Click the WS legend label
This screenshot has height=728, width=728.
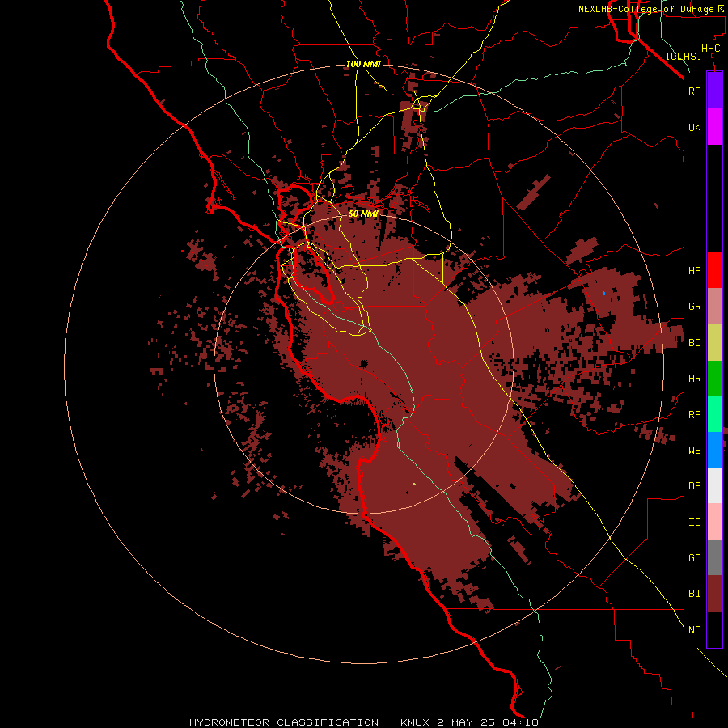coord(695,450)
